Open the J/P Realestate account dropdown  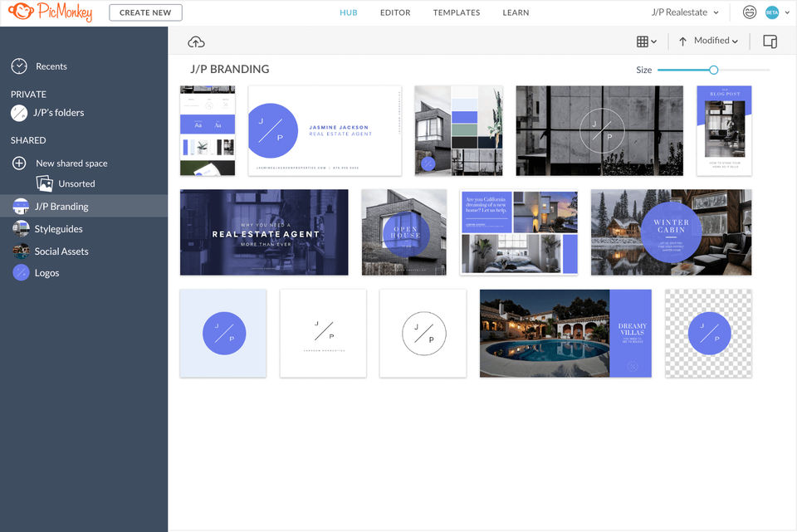click(x=685, y=12)
